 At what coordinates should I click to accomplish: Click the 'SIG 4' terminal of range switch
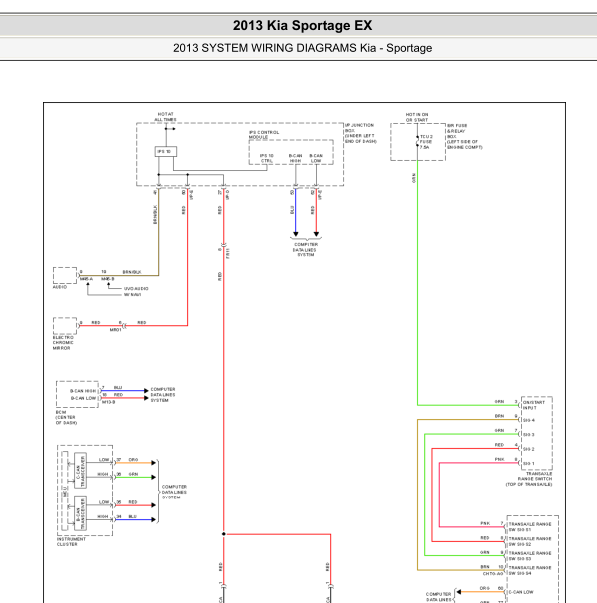coord(529,420)
